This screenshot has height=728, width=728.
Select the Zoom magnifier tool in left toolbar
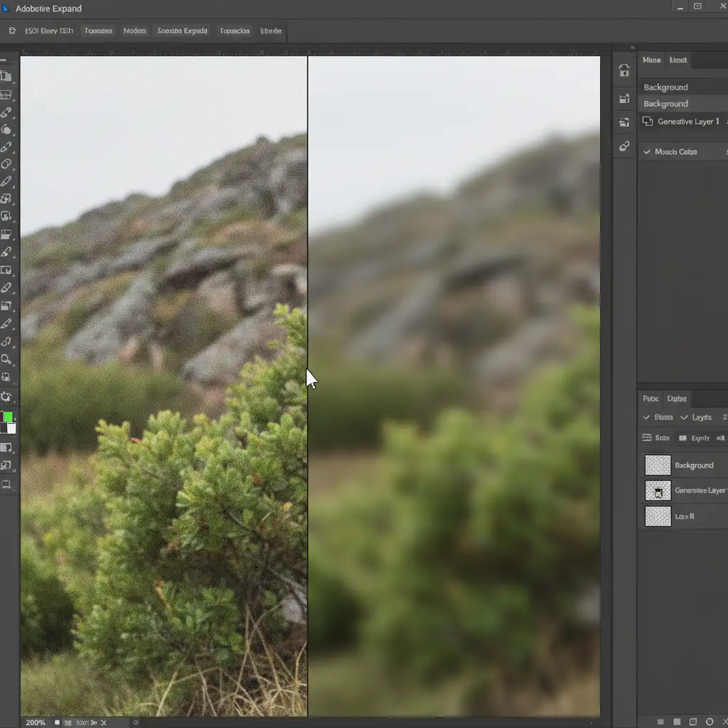click(x=6, y=359)
